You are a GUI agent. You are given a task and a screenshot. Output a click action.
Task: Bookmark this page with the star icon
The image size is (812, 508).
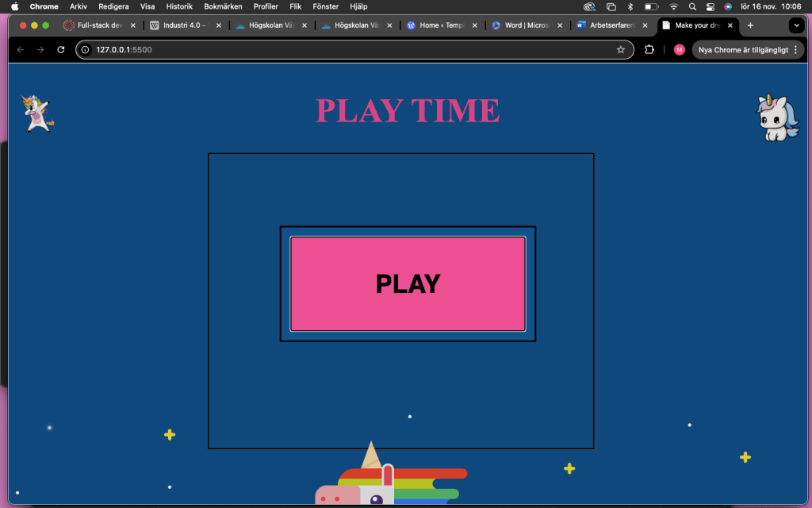621,50
